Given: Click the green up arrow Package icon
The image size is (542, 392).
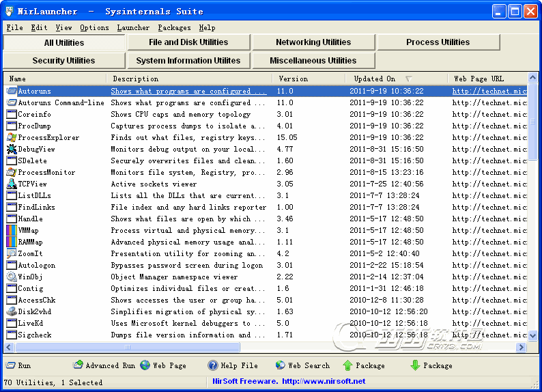Looking at the screenshot, I should click(x=347, y=365).
